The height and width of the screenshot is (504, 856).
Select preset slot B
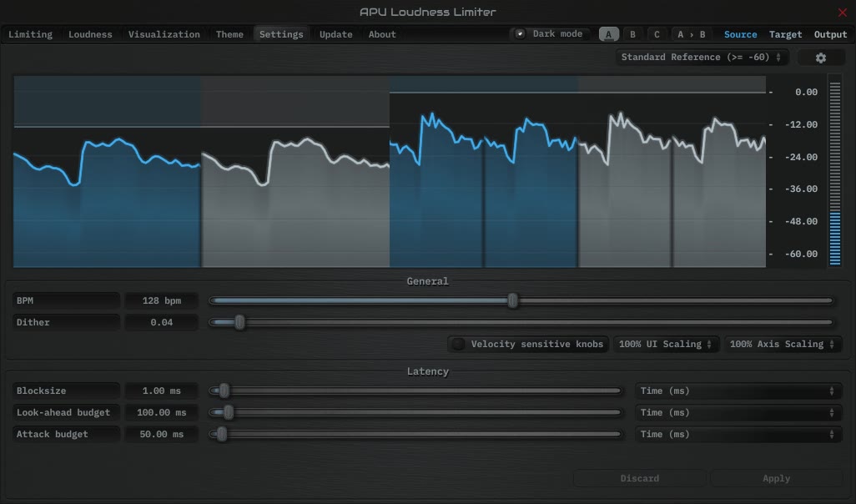tap(632, 34)
